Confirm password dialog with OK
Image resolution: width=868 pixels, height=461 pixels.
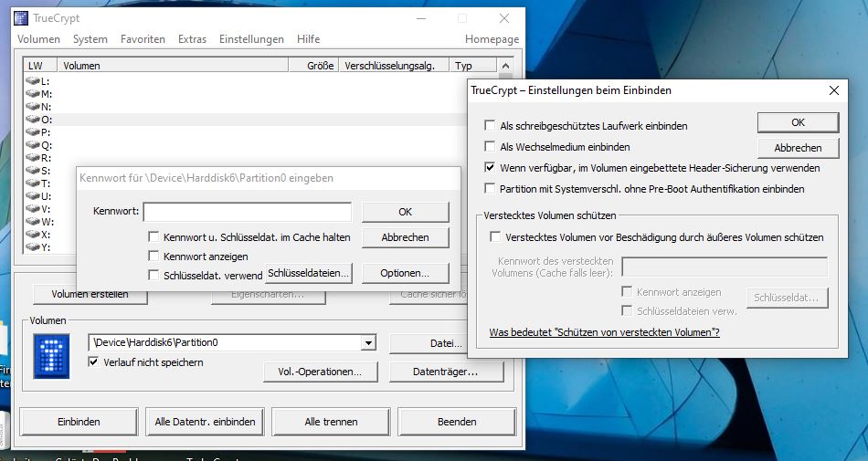tap(405, 212)
